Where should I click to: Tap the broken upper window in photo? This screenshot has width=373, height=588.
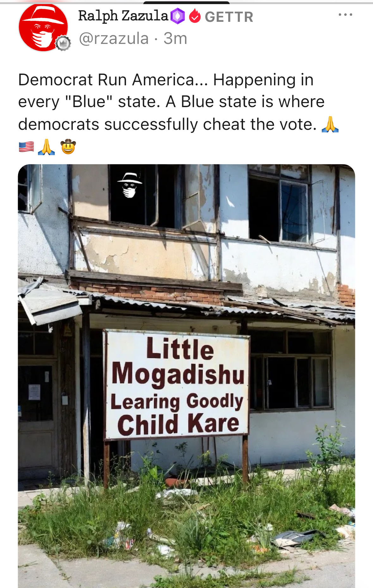click(278, 208)
